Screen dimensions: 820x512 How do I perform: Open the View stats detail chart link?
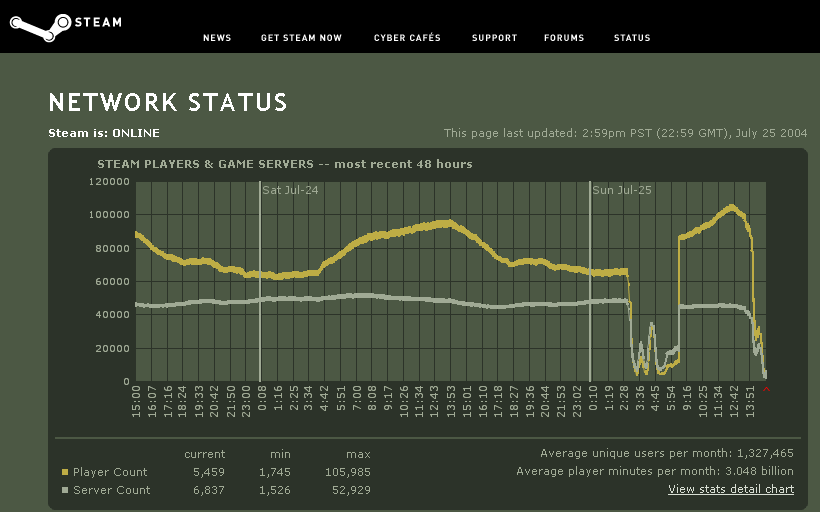(x=731, y=489)
